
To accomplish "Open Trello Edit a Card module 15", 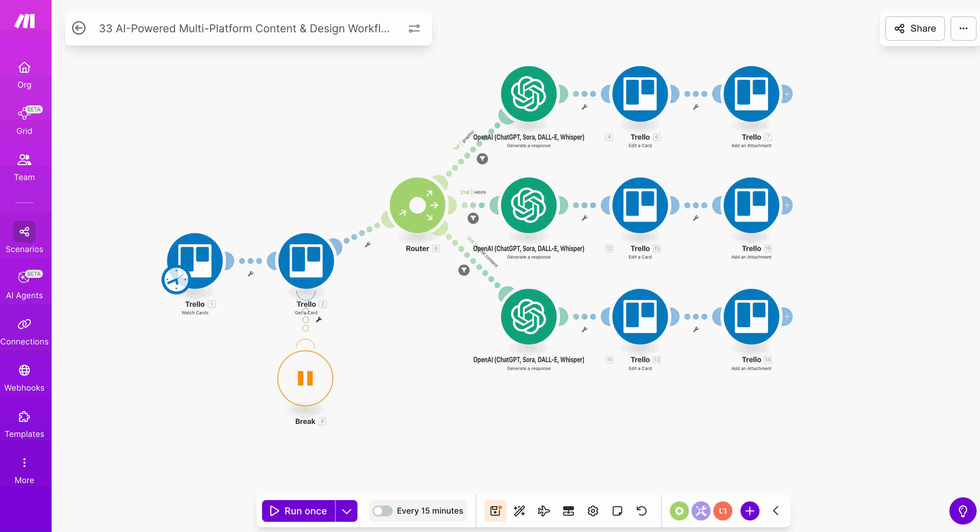I will point(640,205).
